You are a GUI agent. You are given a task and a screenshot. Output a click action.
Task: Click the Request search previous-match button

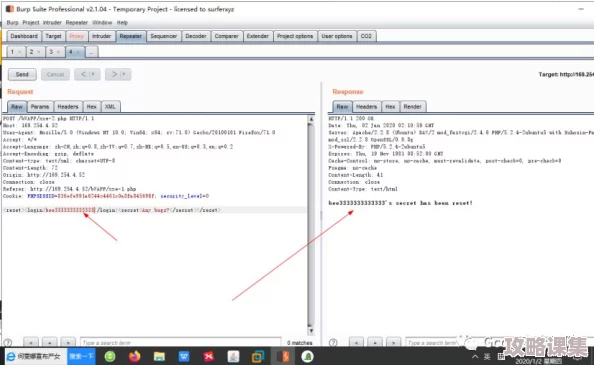point(31,342)
